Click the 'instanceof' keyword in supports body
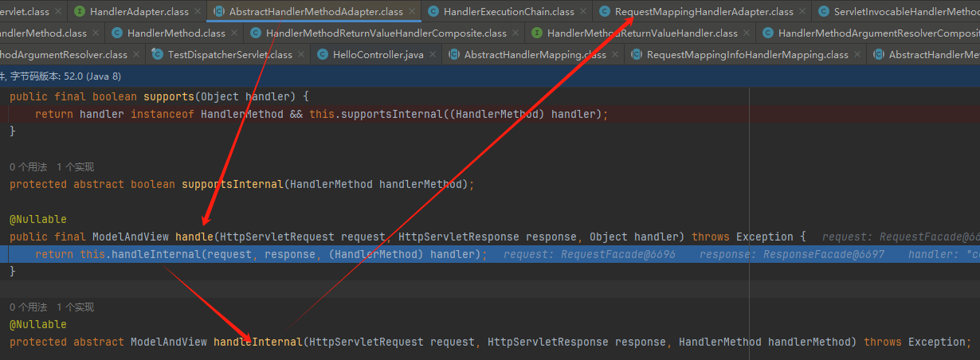Screen dimensions: 980x360 [163, 114]
